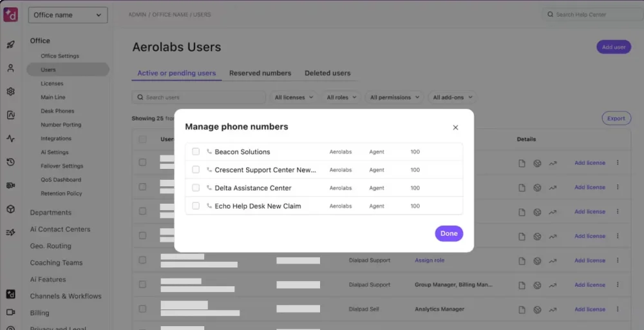Click Add license in first user row

[x=590, y=162]
